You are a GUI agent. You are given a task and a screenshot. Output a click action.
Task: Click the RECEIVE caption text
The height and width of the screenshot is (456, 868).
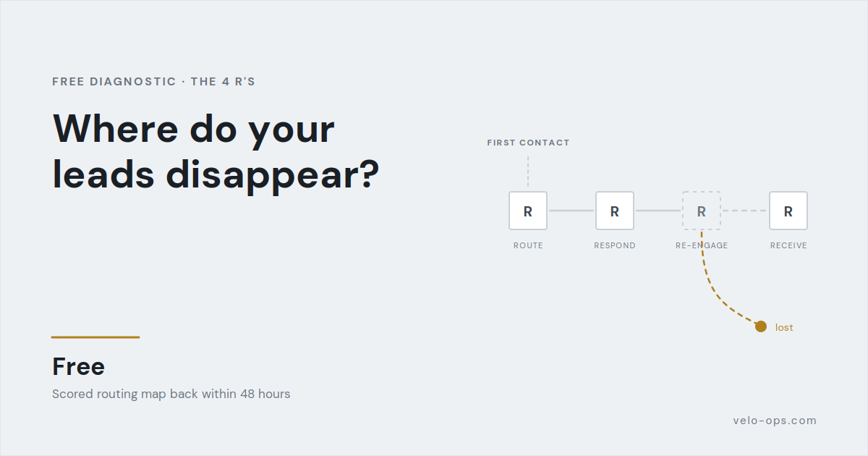(788, 245)
